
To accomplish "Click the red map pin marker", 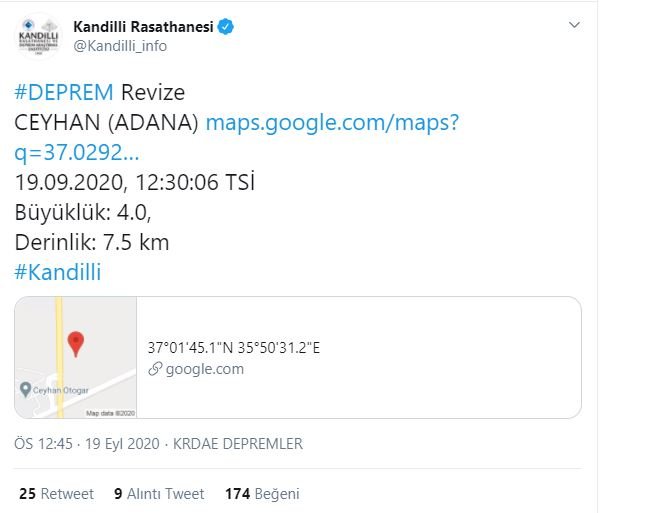I will point(76,343).
